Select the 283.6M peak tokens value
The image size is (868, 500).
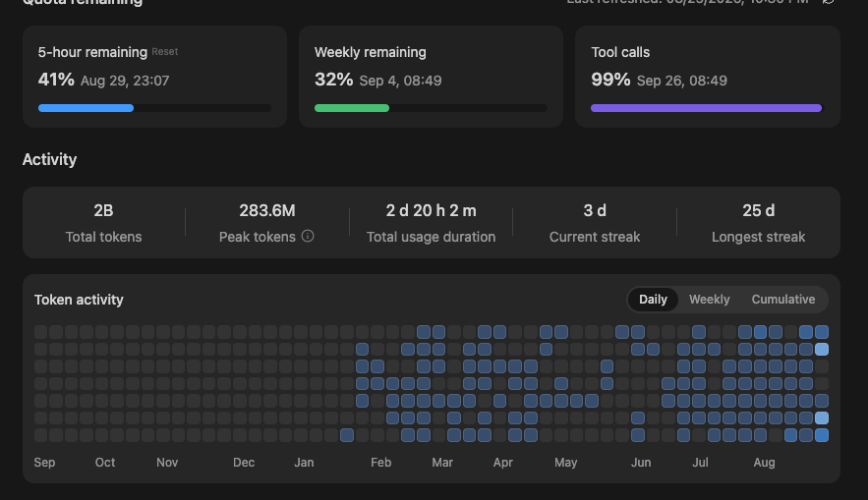[x=267, y=211]
